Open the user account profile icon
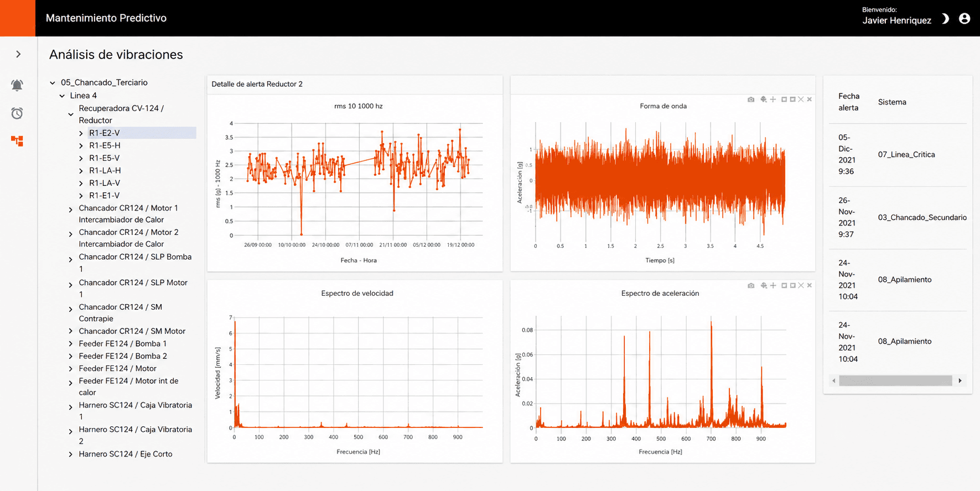980x491 pixels. 965,19
